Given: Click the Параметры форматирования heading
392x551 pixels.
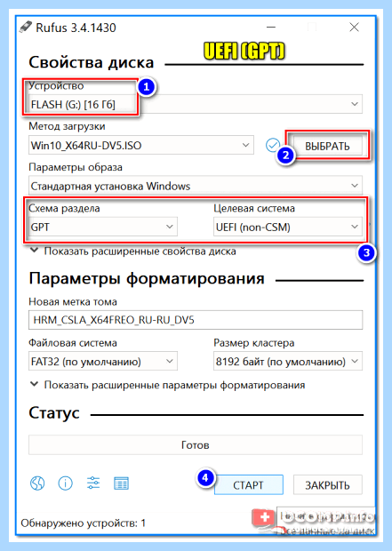Looking at the screenshot, I should tap(147, 278).
